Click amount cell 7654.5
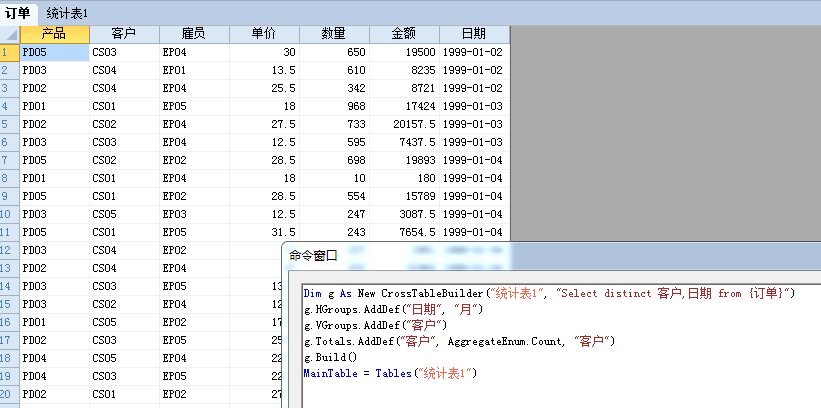The width and height of the screenshot is (821, 408). click(404, 232)
